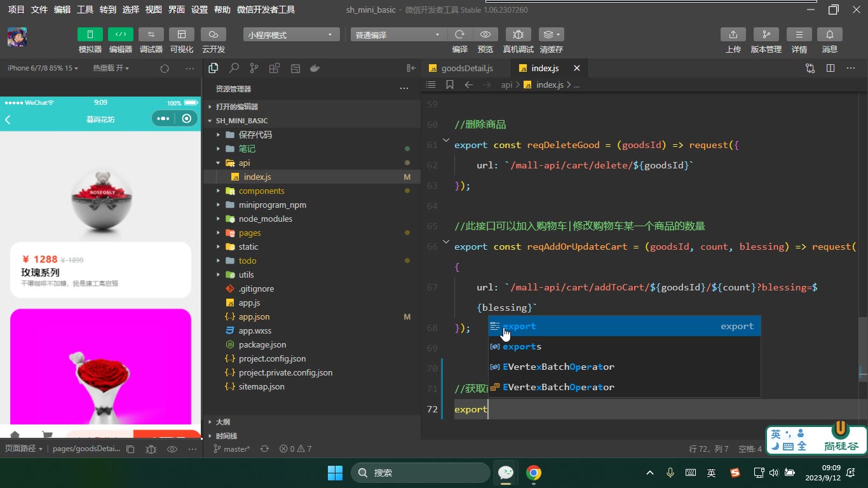Open mini program mode dropdown

coord(290,35)
